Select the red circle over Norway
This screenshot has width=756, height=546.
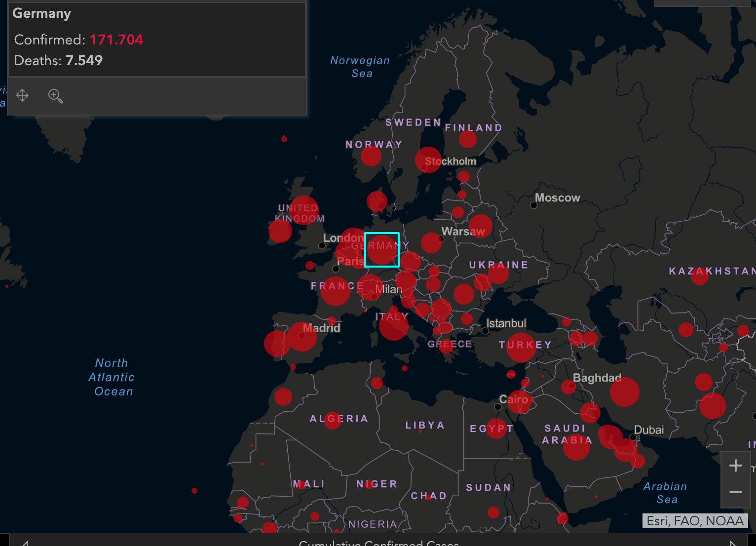click(371, 156)
